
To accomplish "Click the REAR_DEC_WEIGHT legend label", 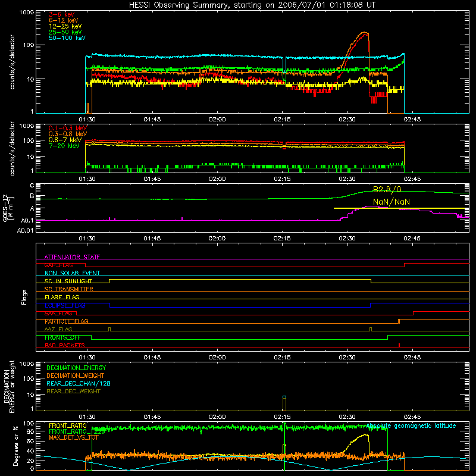I will pos(73,392).
